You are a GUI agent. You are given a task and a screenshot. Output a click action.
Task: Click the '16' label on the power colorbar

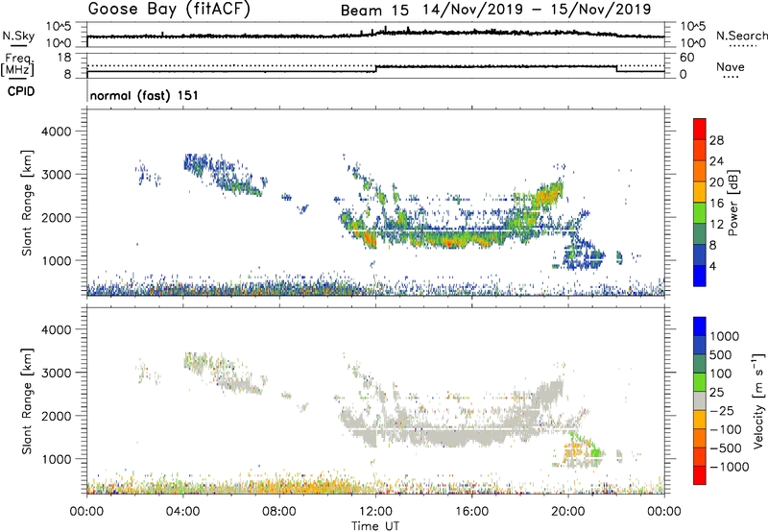click(x=716, y=204)
